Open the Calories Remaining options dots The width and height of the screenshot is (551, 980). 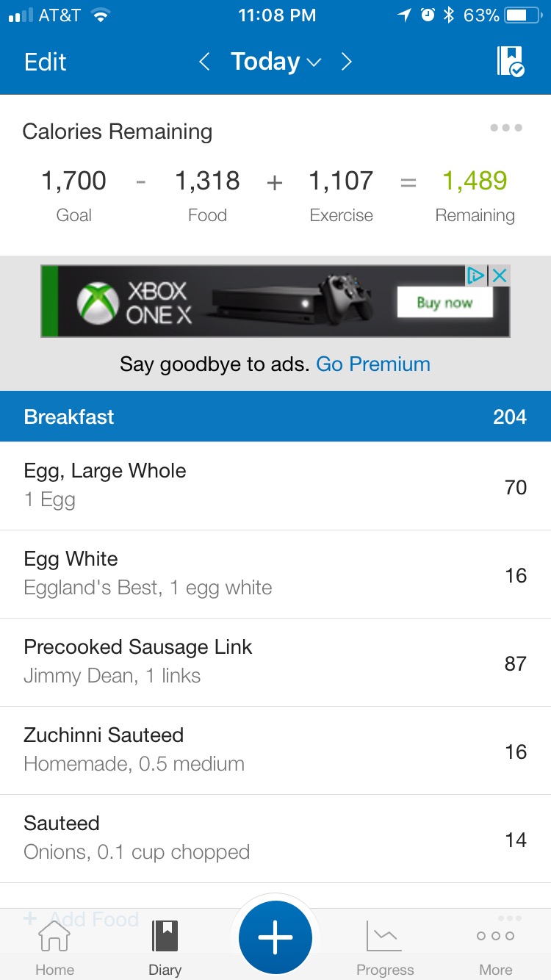click(x=506, y=128)
